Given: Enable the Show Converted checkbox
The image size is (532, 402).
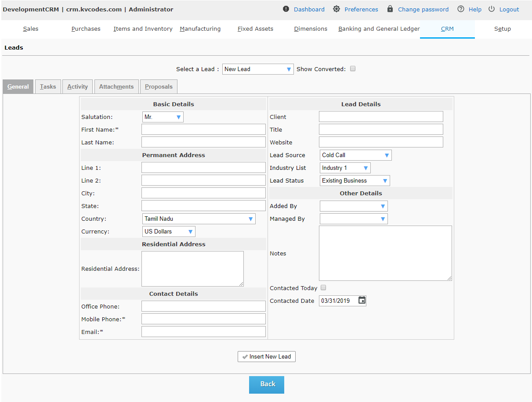Looking at the screenshot, I should [x=353, y=69].
